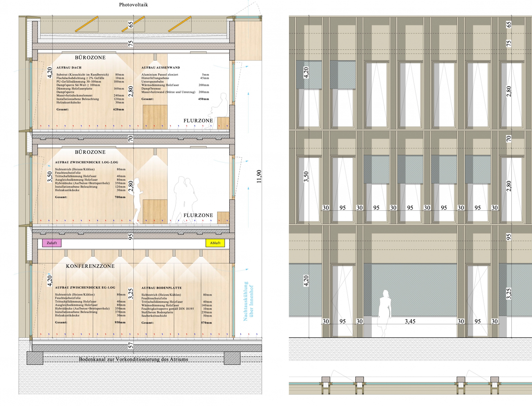Click the rightmost yellow photovoltaic panel on roof
532x406 pixels.
180,24
